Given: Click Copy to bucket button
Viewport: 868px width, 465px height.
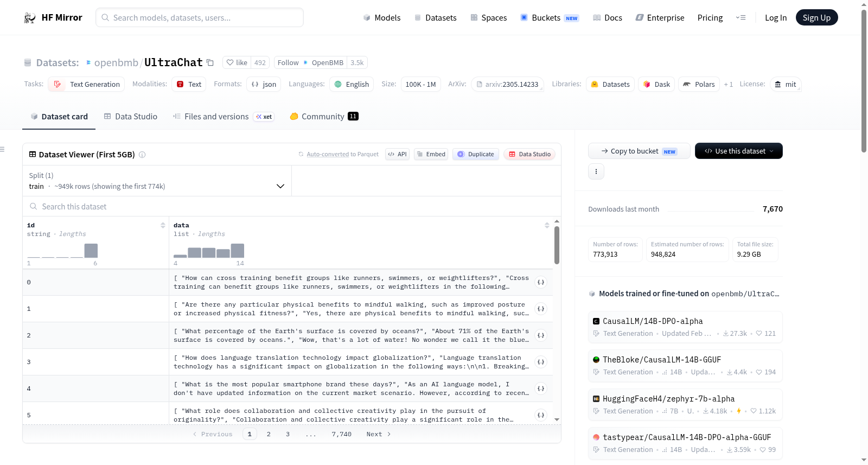Looking at the screenshot, I should (x=639, y=151).
